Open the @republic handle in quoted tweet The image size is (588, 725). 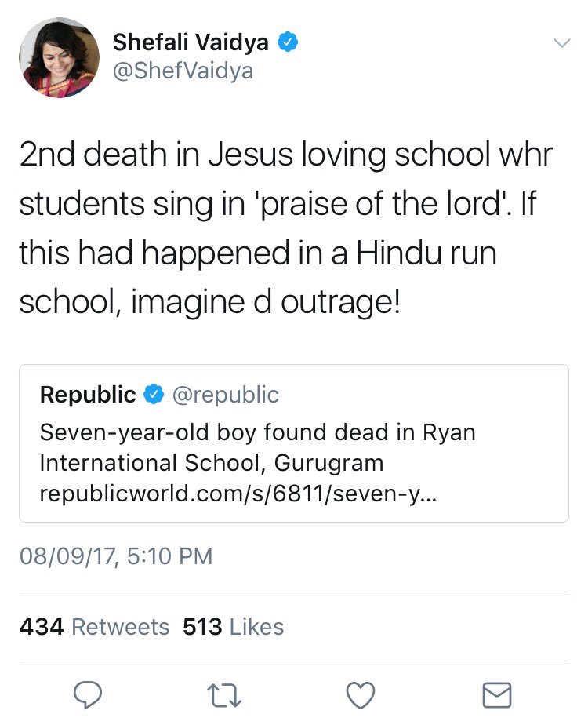coord(225,395)
